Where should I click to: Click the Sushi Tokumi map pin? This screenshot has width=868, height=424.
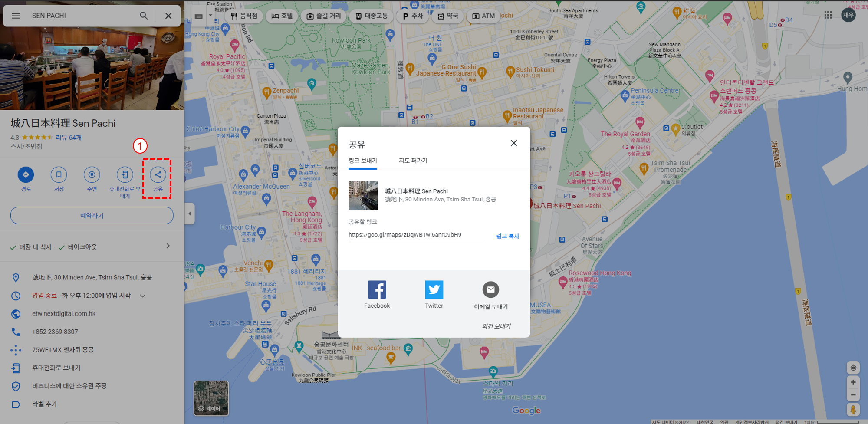coord(510,72)
